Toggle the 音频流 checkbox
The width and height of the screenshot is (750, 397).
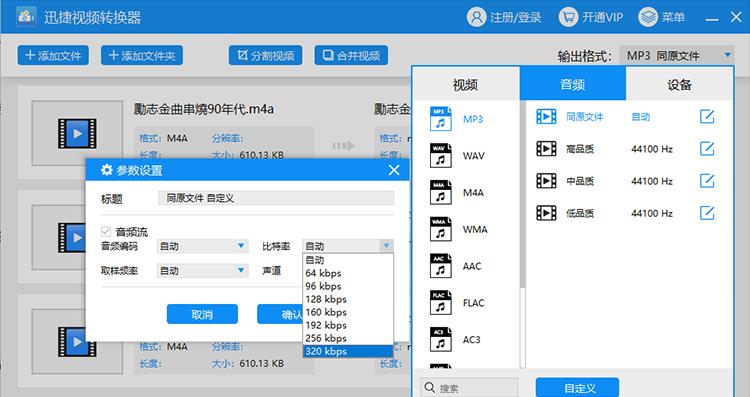point(106,232)
